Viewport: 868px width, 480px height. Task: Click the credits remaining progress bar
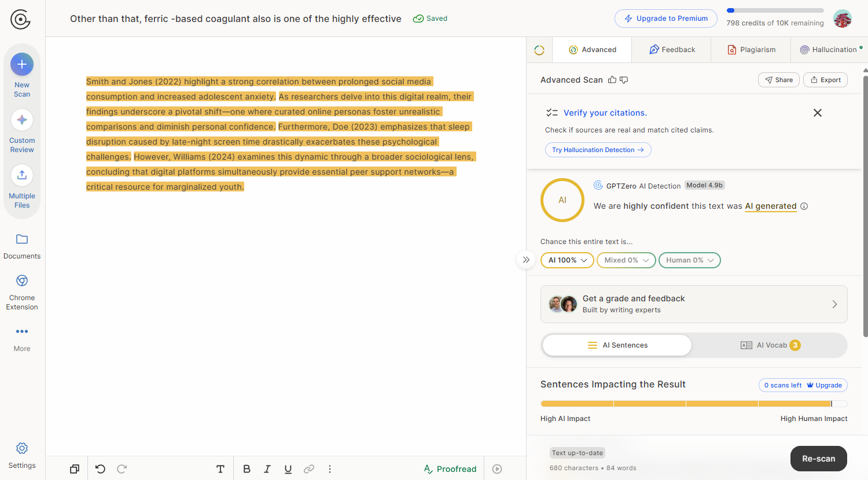point(775,10)
